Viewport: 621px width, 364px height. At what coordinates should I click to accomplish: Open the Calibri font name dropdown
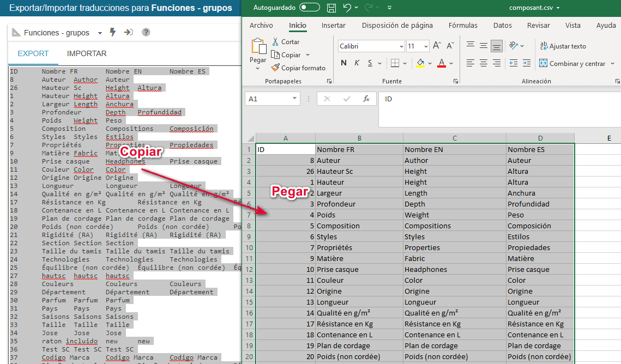coord(401,46)
